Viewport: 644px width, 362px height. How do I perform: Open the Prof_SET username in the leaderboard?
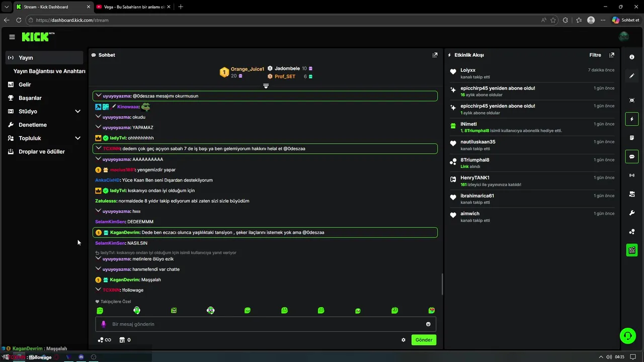285,76
